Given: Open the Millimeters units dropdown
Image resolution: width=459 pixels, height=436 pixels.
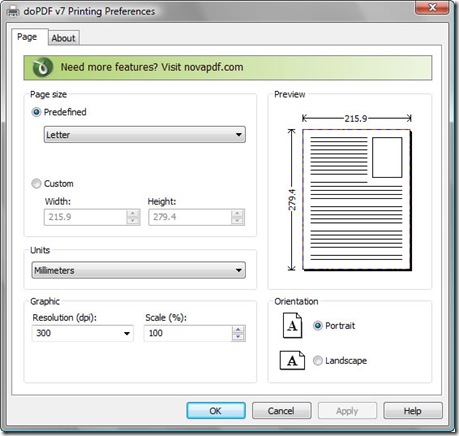Looking at the screenshot, I should (138, 270).
